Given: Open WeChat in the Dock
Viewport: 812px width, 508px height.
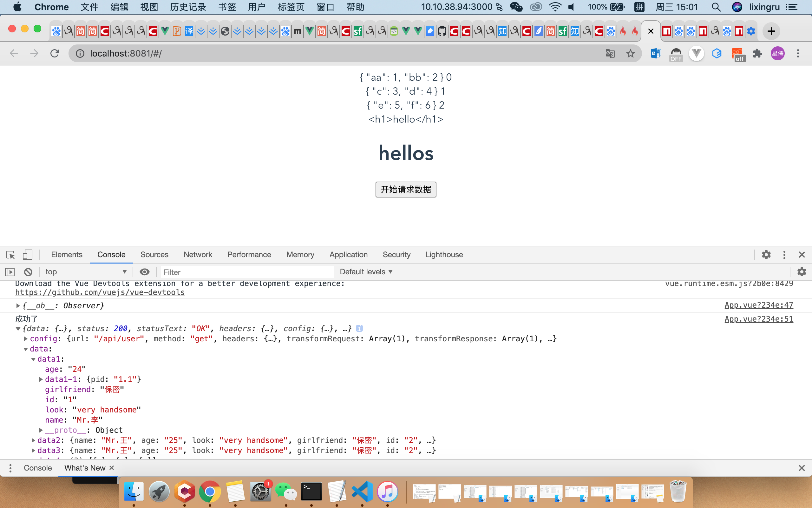Looking at the screenshot, I should point(286,492).
